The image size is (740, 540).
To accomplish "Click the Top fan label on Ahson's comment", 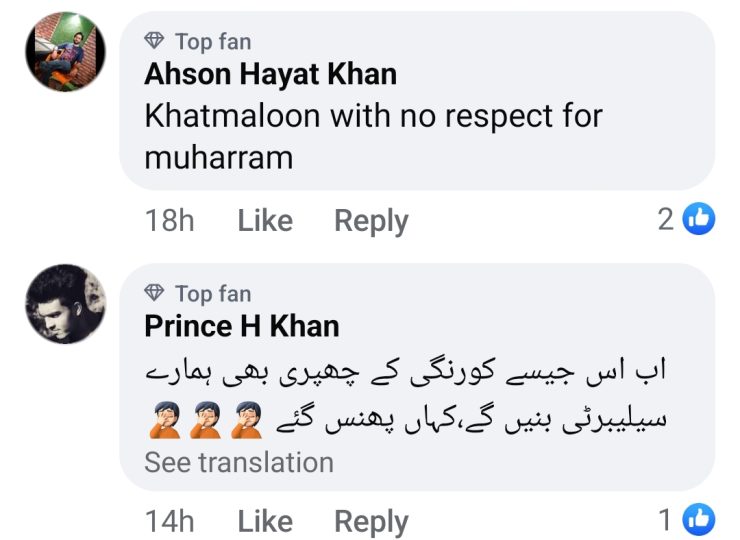I will tap(213, 42).
